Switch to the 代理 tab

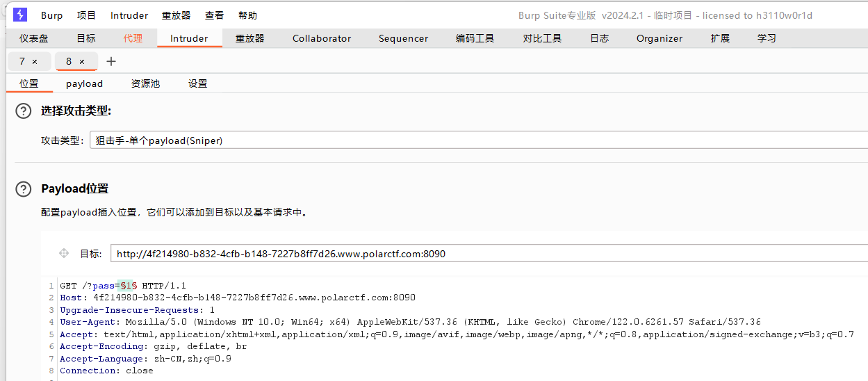click(133, 38)
